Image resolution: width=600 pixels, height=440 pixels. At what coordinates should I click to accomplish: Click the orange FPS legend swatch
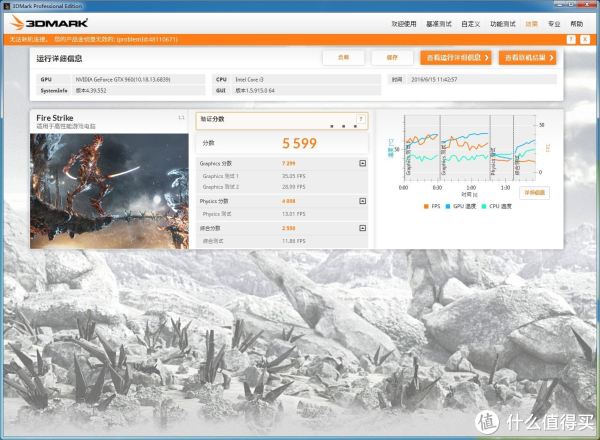[x=426, y=206]
